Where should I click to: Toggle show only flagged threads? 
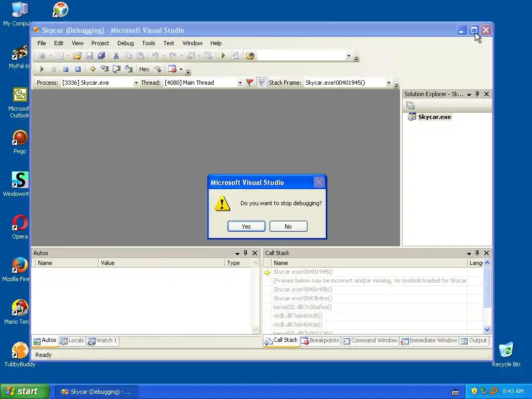tap(262, 83)
